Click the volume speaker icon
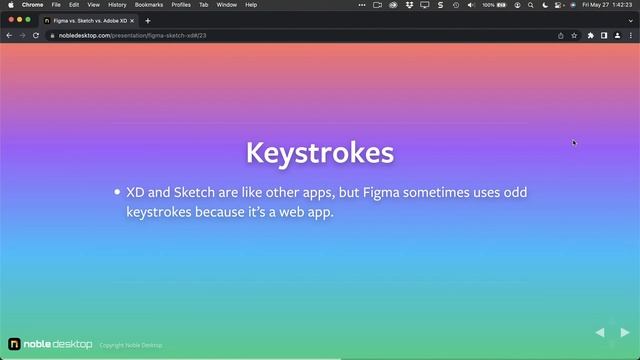The width and height of the screenshot is (640, 360). (x=471, y=5)
